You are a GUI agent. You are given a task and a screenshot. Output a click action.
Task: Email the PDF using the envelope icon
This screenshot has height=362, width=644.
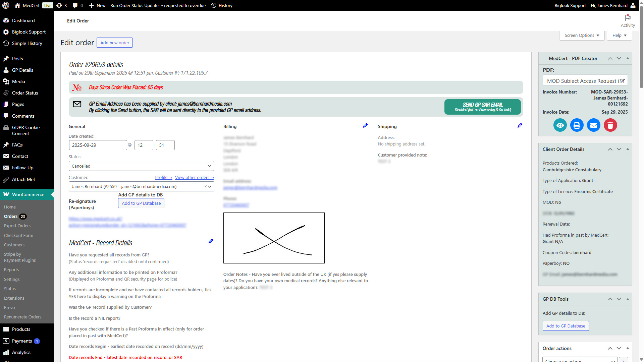(x=594, y=125)
